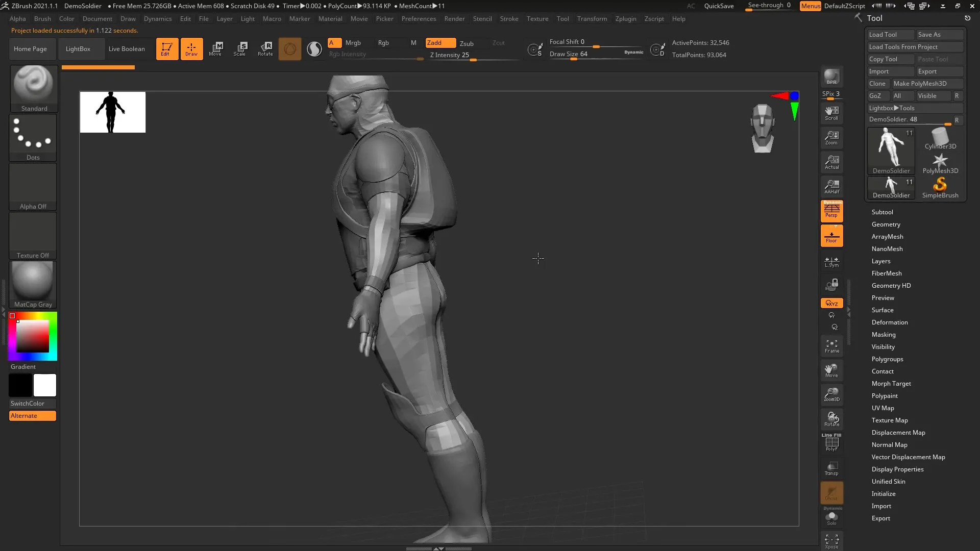Image resolution: width=980 pixels, height=551 pixels.
Task: Toggle XYZ rotation mode
Action: pyautogui.click(x=831, y=303)
